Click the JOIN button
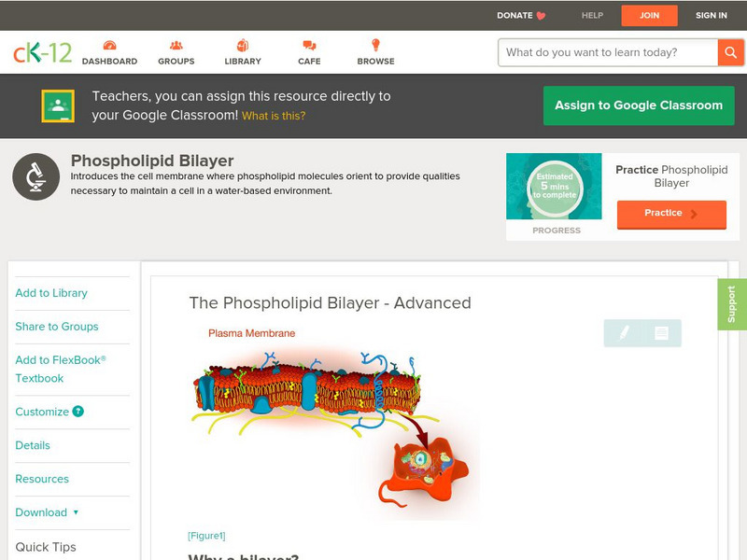This screenshot has height=560, width=747. coord(649,15)
